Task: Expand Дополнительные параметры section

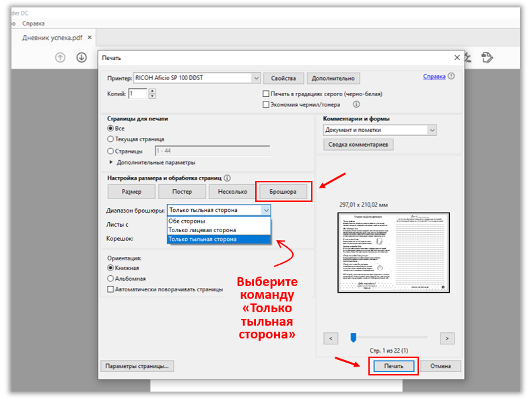Action: pos(111,162)
